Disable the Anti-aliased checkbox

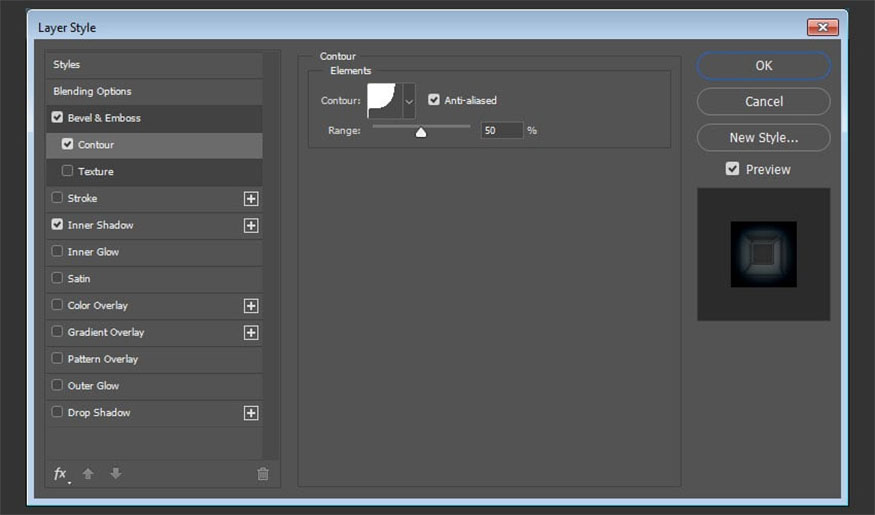(x=434, y=100)
